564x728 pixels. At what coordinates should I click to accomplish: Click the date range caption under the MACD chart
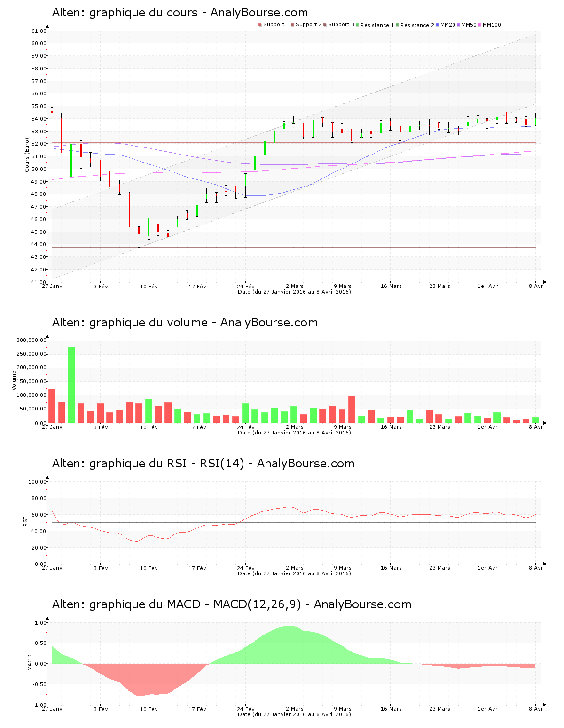pyautogui.click(x=294, y=714)
